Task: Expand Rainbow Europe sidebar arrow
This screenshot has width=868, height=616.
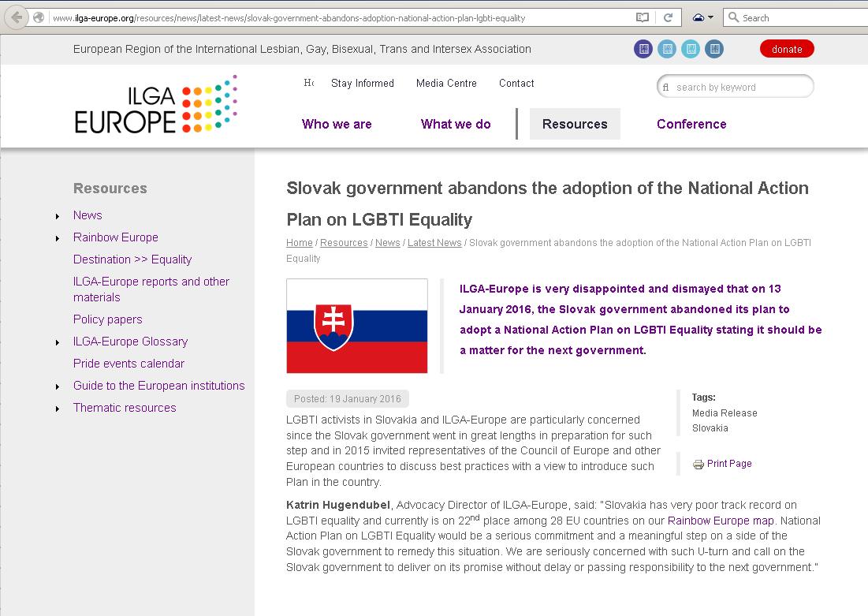Action: [58, 238]
